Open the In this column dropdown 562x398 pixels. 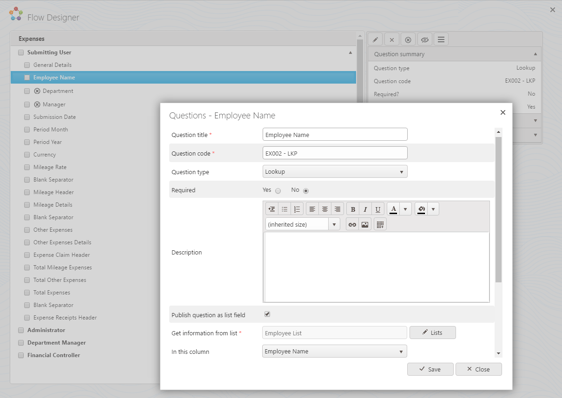pyautogui.click(x=334, y=351)
